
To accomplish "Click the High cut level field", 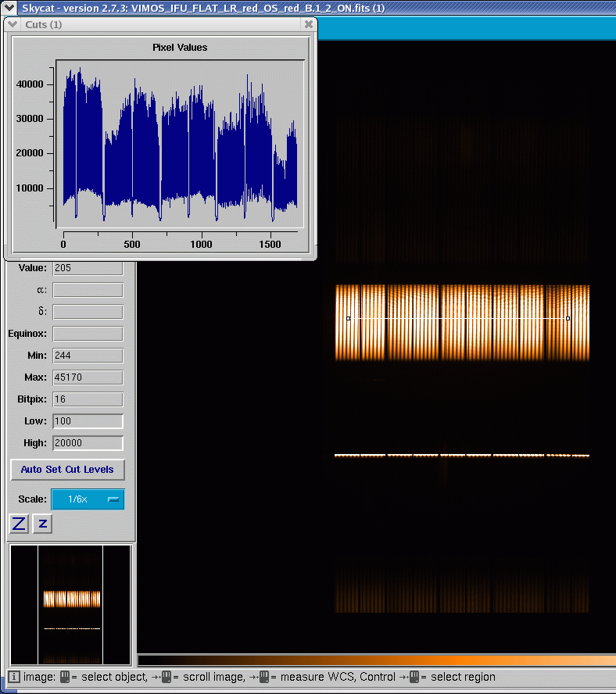I will click(88, 443).
